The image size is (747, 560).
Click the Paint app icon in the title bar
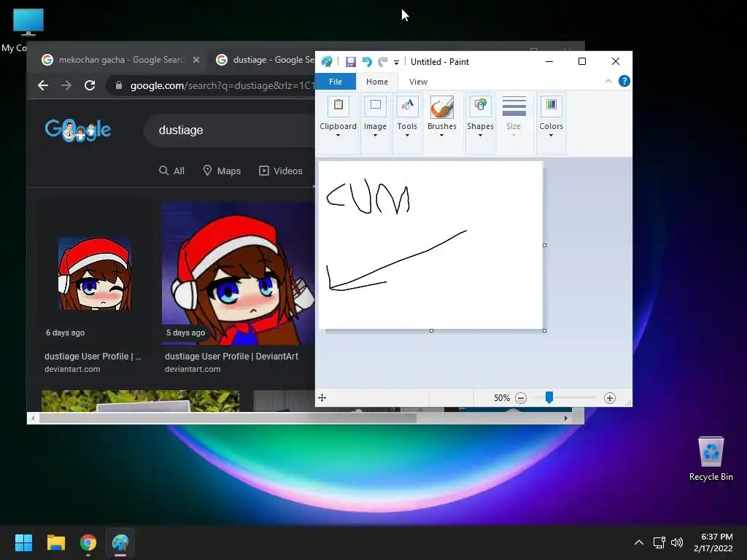point(327,61)
